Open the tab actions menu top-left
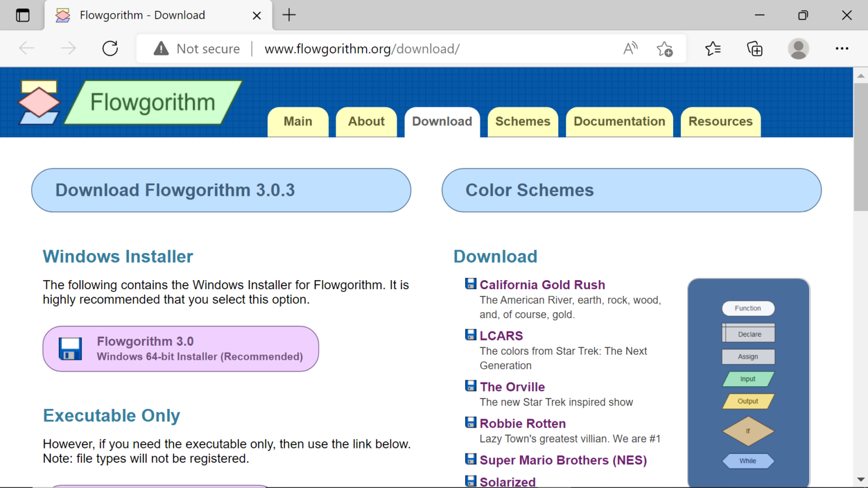Viewport: 868px width, 488px height. [22, 15]
